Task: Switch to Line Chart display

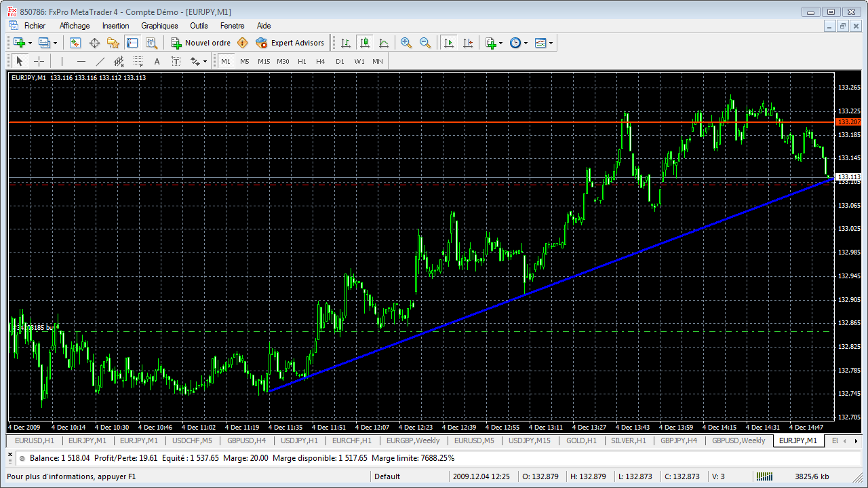Action: tap(384, 43)
